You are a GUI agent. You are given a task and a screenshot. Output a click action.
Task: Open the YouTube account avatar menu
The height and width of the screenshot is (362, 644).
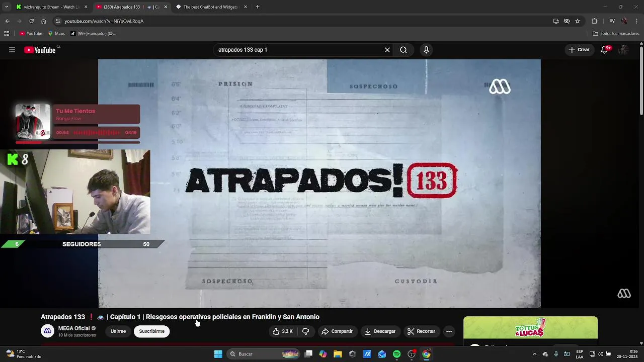tap(623, 50)
